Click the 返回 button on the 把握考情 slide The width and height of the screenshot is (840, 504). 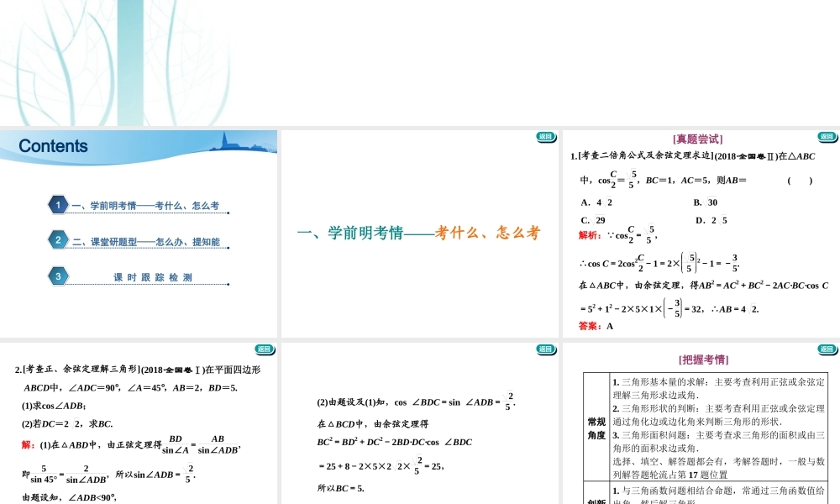tap(826, 349)
